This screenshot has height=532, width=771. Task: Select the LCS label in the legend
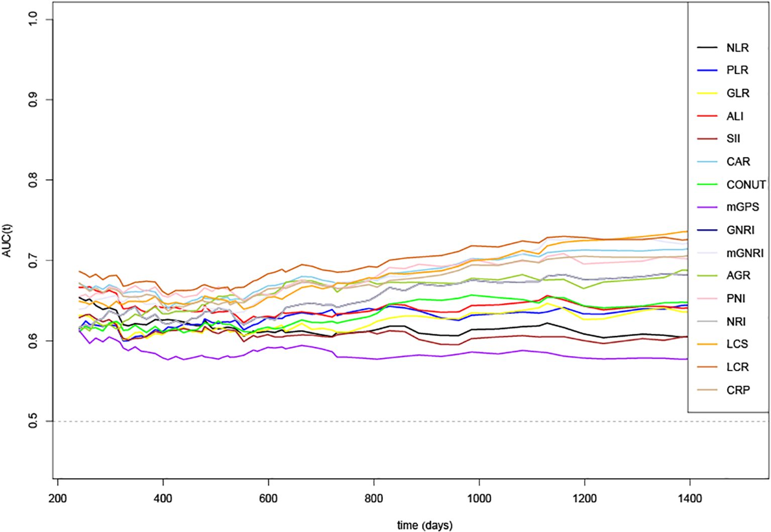[737, 344]
